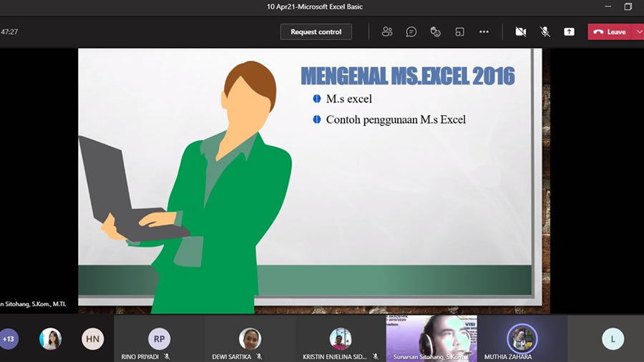
Task: Select Sunarsan Sitohang's video tile
Action: (x=431, y=338)
